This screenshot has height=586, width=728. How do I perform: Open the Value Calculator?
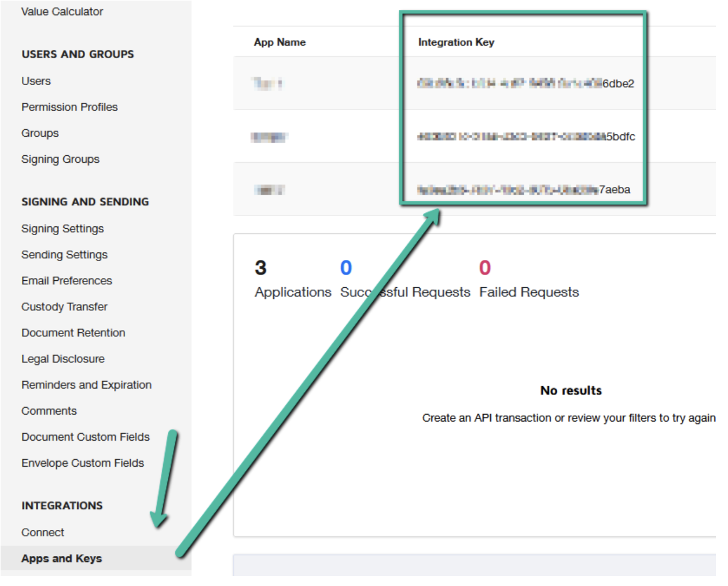[62, 12]
